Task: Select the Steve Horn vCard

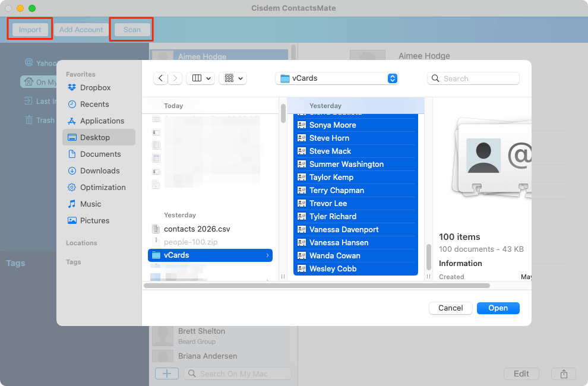Action: coord(356,138)
